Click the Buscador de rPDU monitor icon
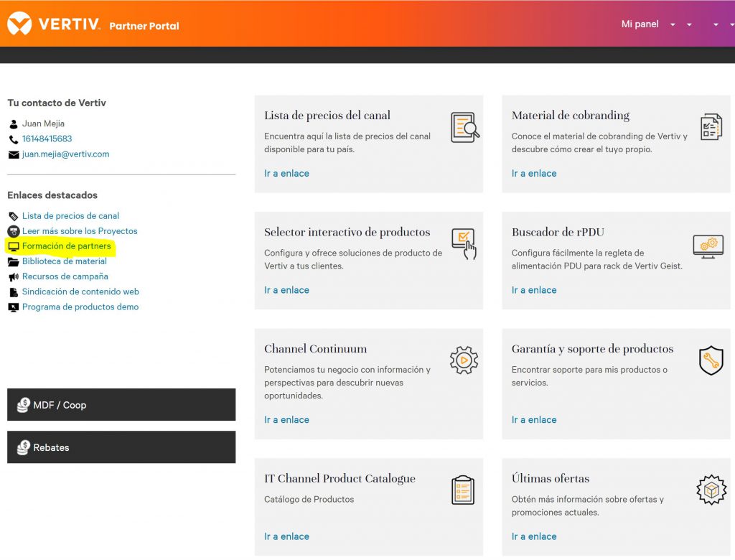This screenshot has height=560, width=735. pyautogui.click(x=708, y=246)
